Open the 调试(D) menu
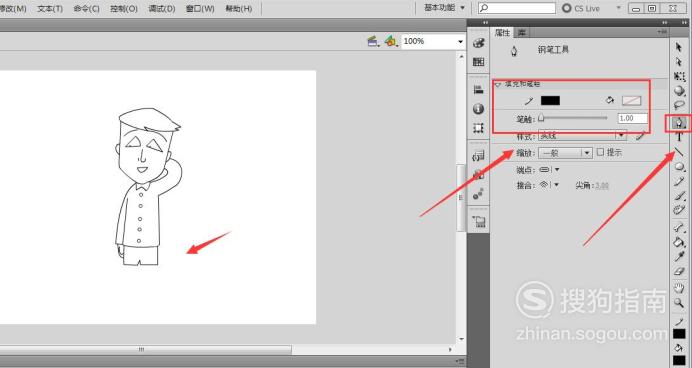This screenshot has height=368, width=692. pos(162,8)
